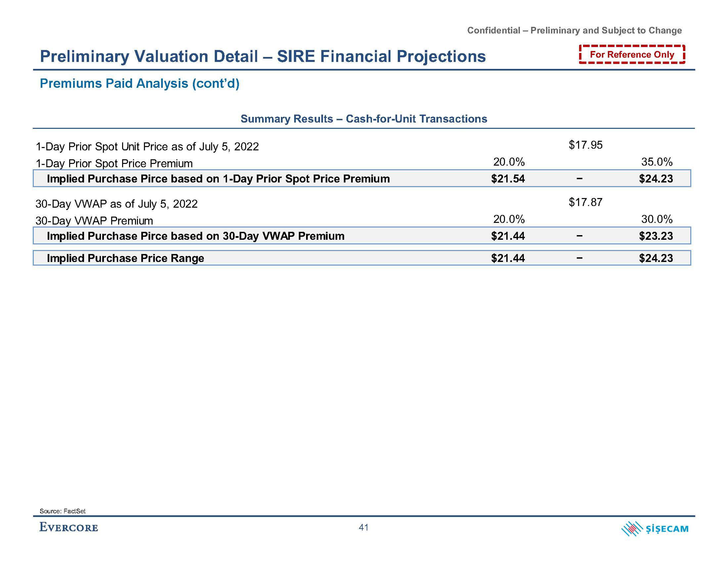Click the Sisecam logo in the footer
This screenshot has width=728, height=563.
click(x=655, y=529)
